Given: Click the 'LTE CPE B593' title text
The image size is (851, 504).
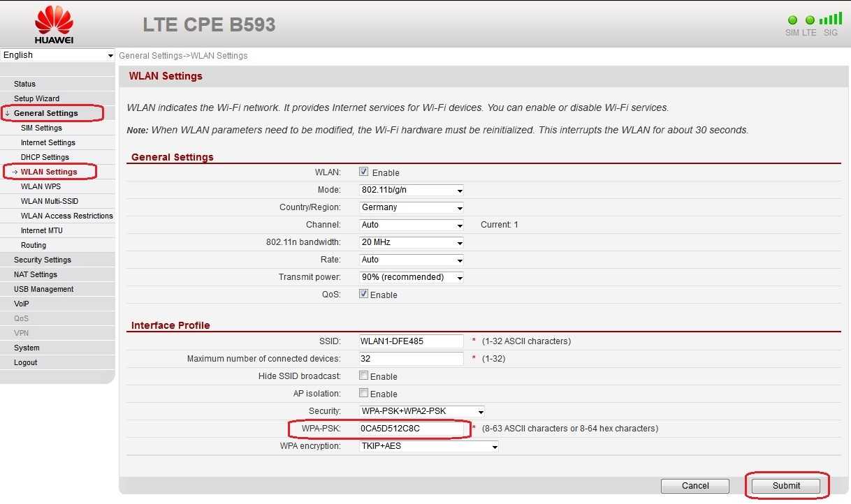Looking at the screenshot, I should [x=209, y=24].
